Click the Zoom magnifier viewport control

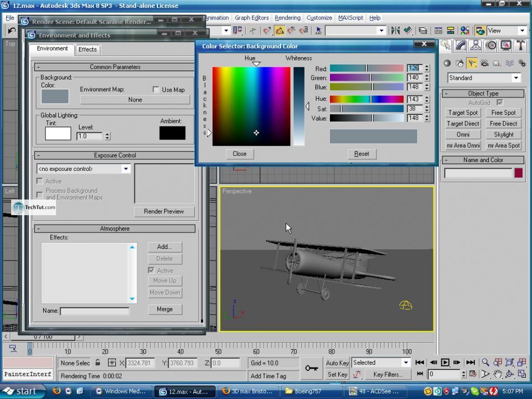coord(486,363)
